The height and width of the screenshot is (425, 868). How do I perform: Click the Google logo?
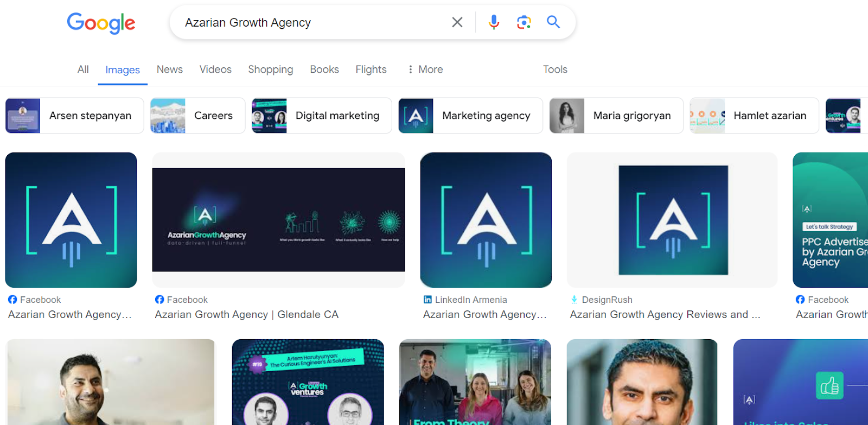tap(101, 23)
